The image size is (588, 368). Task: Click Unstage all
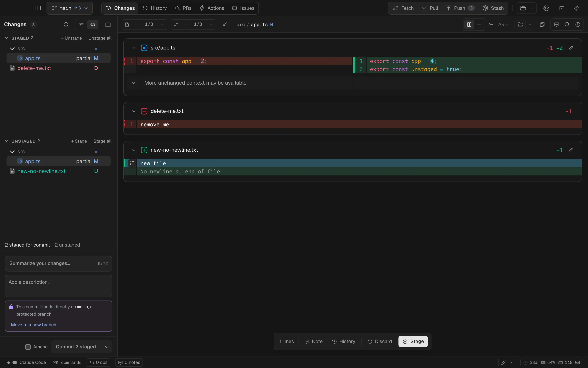tap(100, 38)
